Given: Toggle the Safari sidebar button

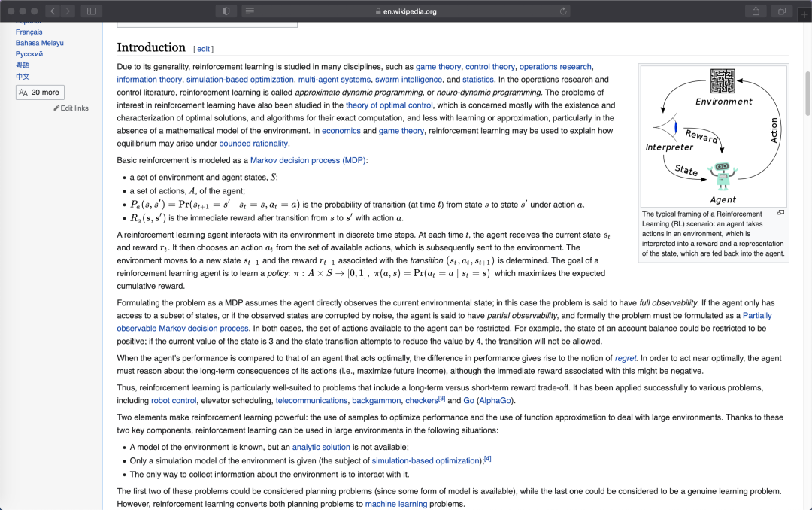Looking at the screenshot, I should (x=92, y=11).
